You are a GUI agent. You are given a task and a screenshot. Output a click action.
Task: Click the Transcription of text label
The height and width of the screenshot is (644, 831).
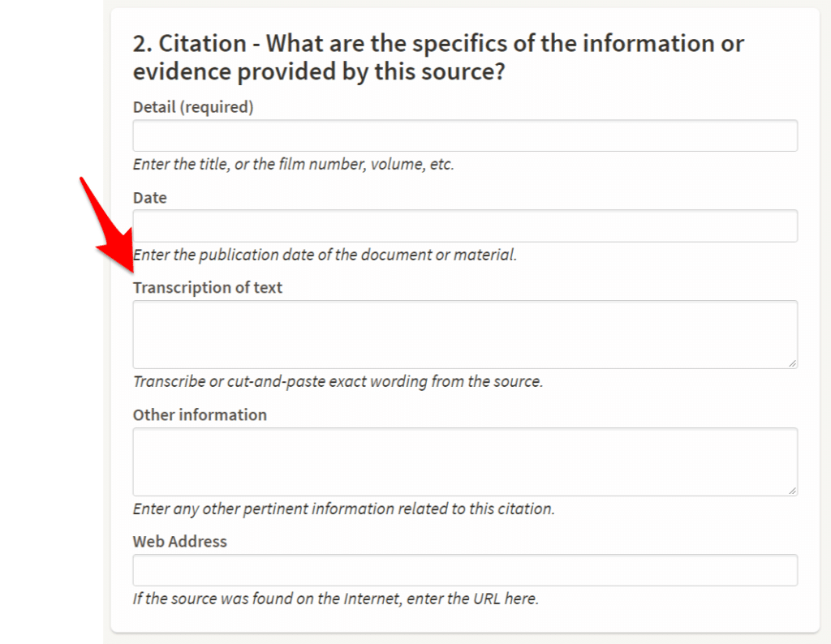tap(207, 287)
